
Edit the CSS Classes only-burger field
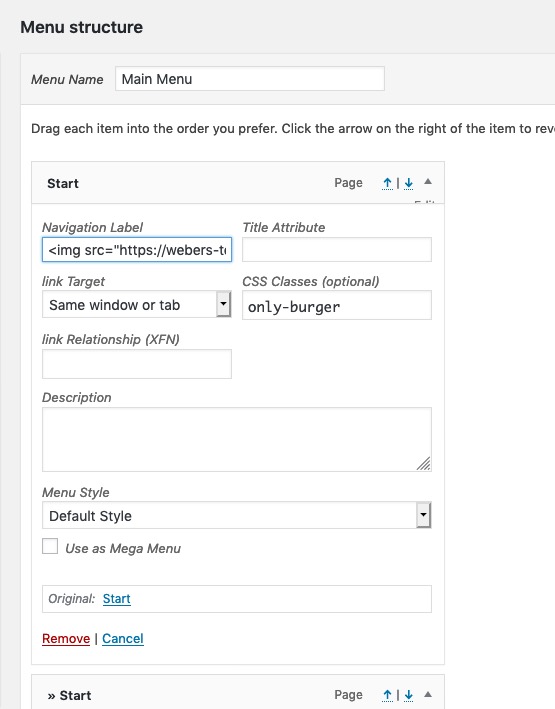click(337, 305)
